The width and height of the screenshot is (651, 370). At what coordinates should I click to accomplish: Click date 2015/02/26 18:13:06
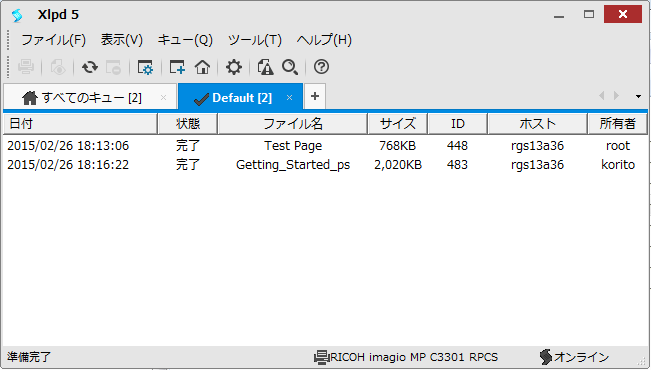(68, 146)
